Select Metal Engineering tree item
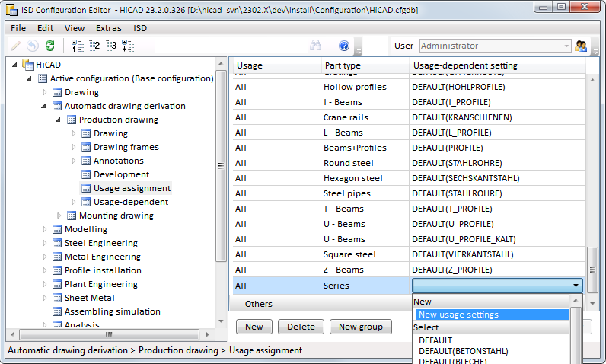 [103, 257]
